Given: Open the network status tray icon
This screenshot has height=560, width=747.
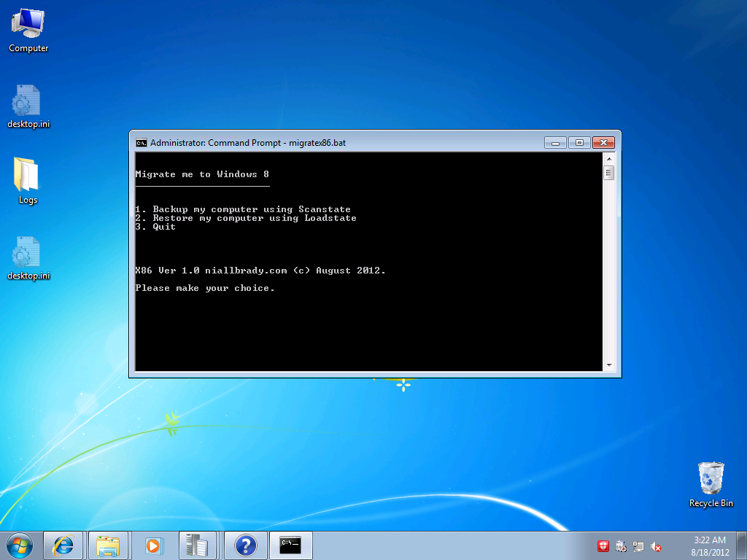Looking at the screenshot, I should coord(638,546).
